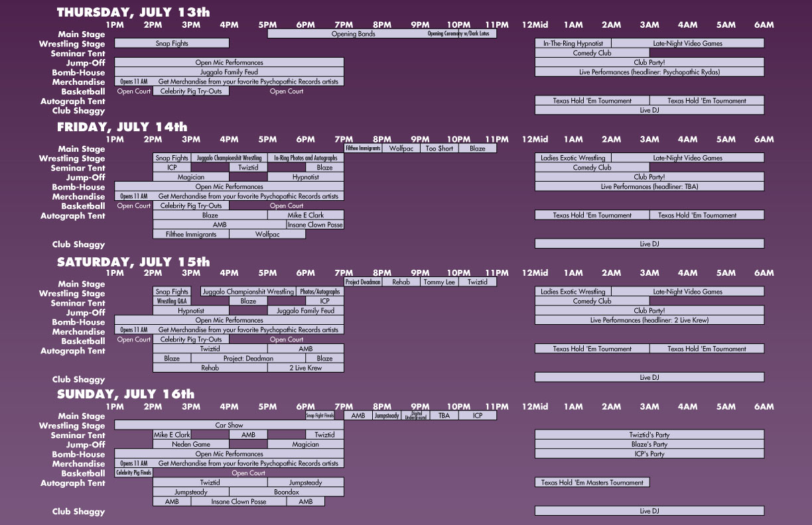Select Sunday's 'Magician' Jump-Off block
This screenshot has width=812, height=525.
(306, 444)
